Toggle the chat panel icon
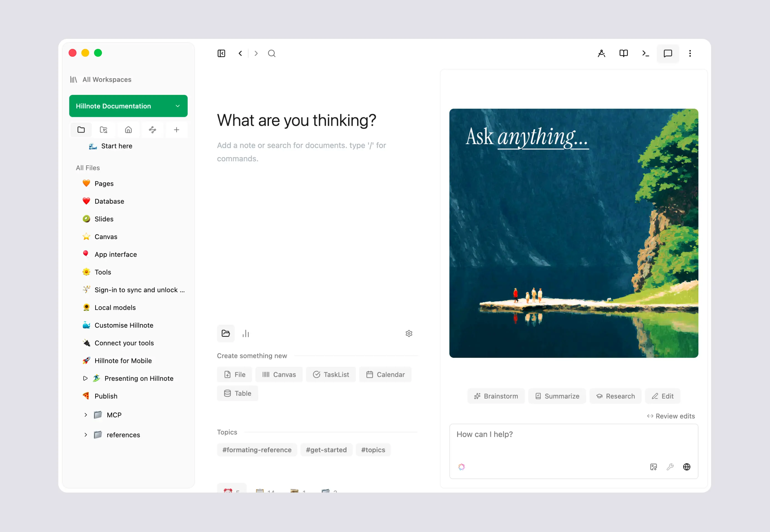This screenshot has width=770, height=532. pyautogui.click(x=668, y=53)
